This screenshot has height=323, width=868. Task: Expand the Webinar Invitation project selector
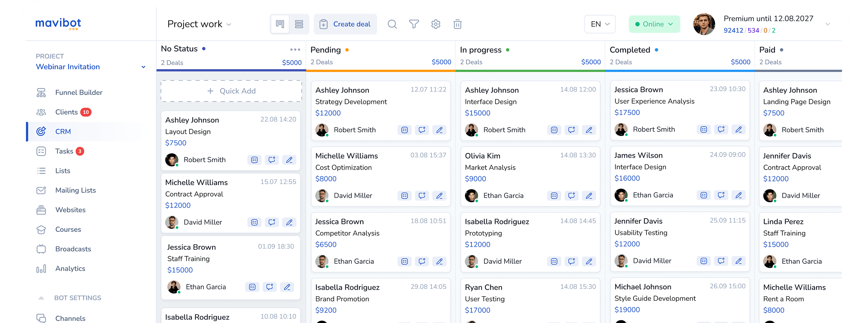pyautogui.click(x=91, y=67)
